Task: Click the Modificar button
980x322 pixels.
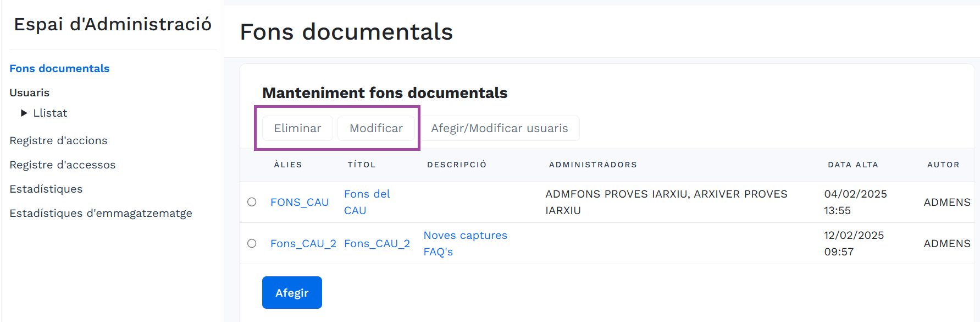Action: tap(376, 128)
